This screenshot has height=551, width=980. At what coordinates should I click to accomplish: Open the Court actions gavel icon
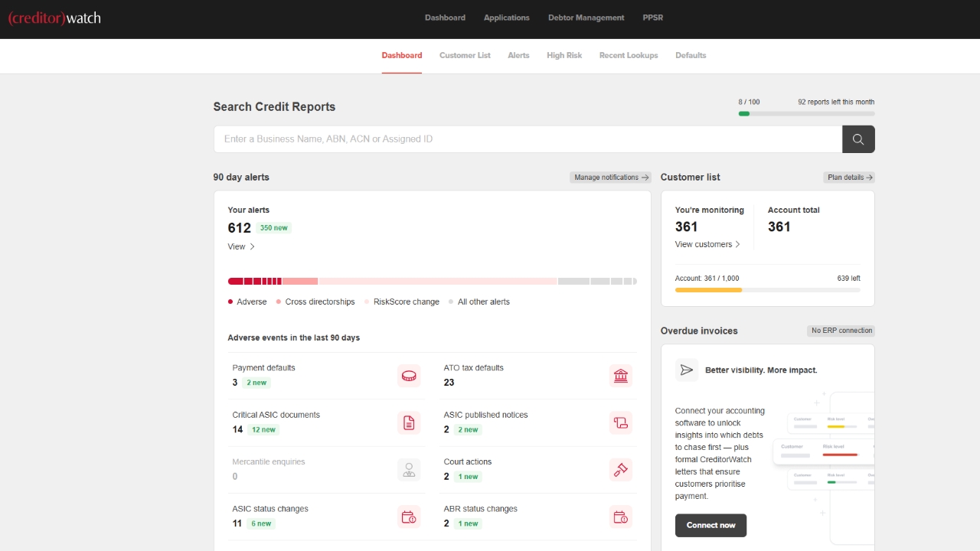click(x=621, y=469)
